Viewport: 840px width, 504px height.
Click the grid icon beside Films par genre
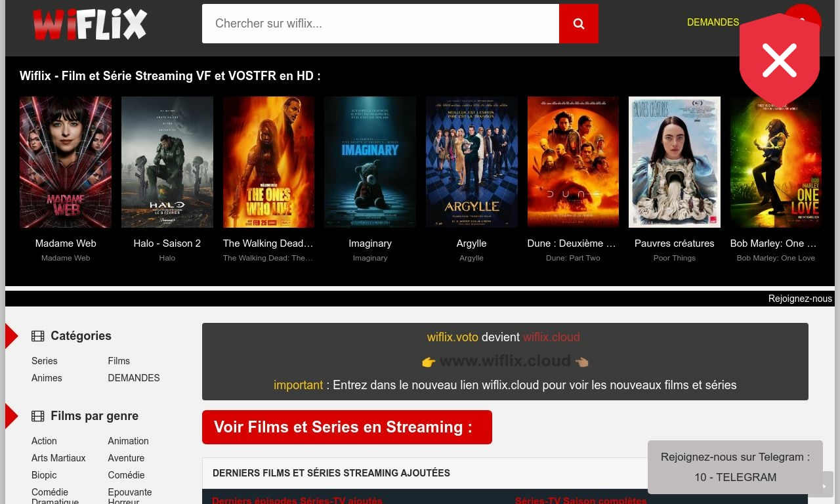(38, 415)
